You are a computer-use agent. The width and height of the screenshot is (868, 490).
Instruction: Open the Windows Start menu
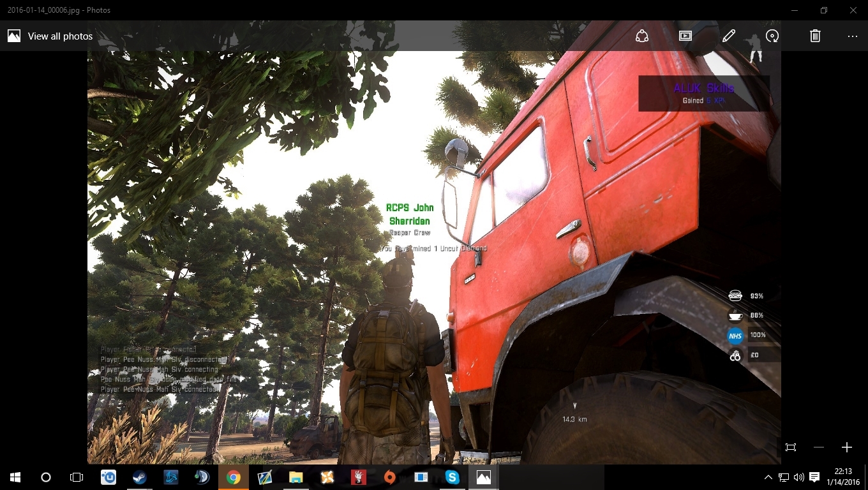pos(15,477)
